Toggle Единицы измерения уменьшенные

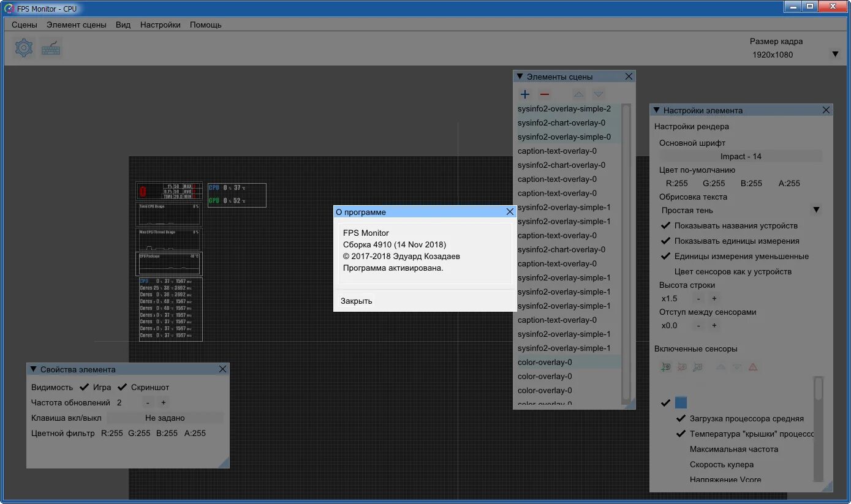pyautogui.click(x=665, y=256)
